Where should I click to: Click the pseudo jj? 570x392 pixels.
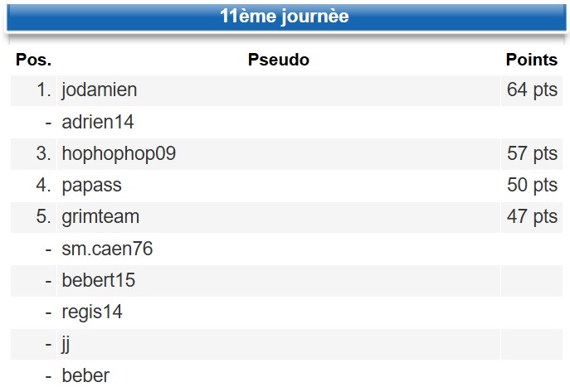pyautogui.click(x=66, y=344)
